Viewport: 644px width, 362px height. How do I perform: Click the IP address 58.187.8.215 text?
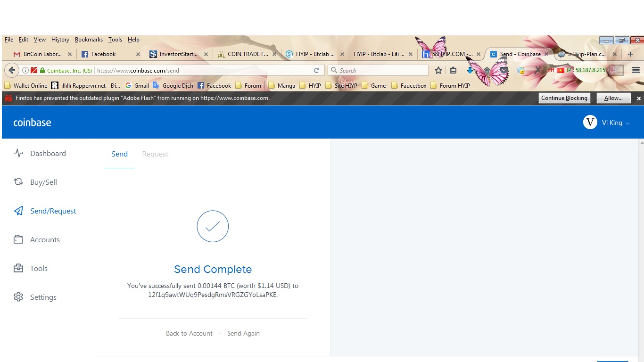coord(590,70)
